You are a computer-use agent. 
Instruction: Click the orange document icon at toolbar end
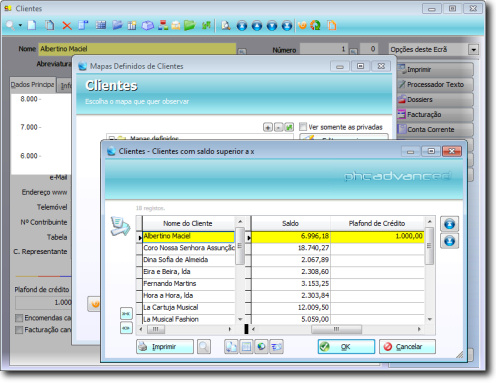coord(332,25)
